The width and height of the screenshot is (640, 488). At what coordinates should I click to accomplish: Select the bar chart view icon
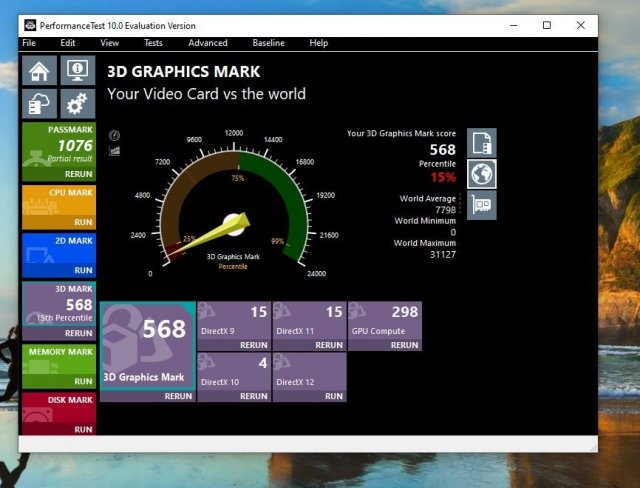(x=114, y=151)
